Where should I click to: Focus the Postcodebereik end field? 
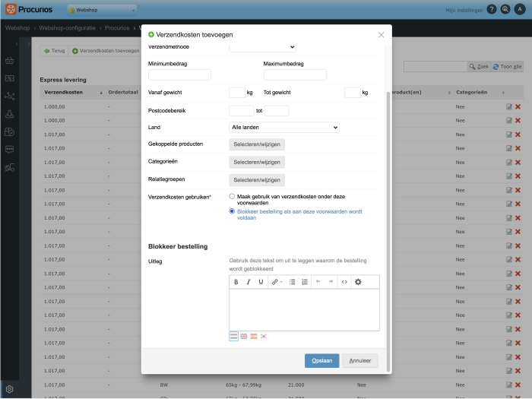coord(277,111)
